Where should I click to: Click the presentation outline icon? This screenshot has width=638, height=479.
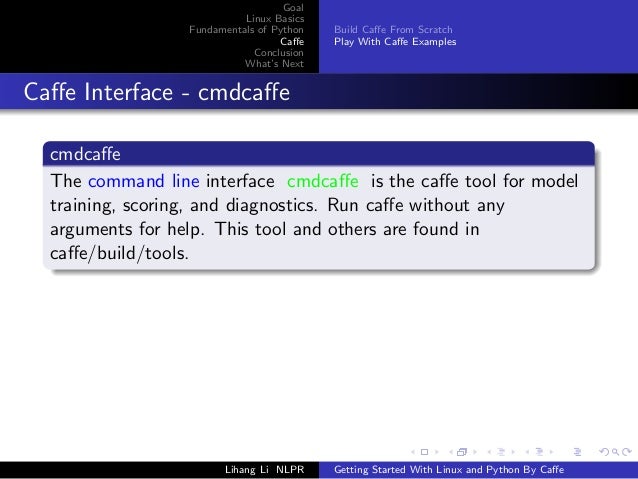(577, 452)
